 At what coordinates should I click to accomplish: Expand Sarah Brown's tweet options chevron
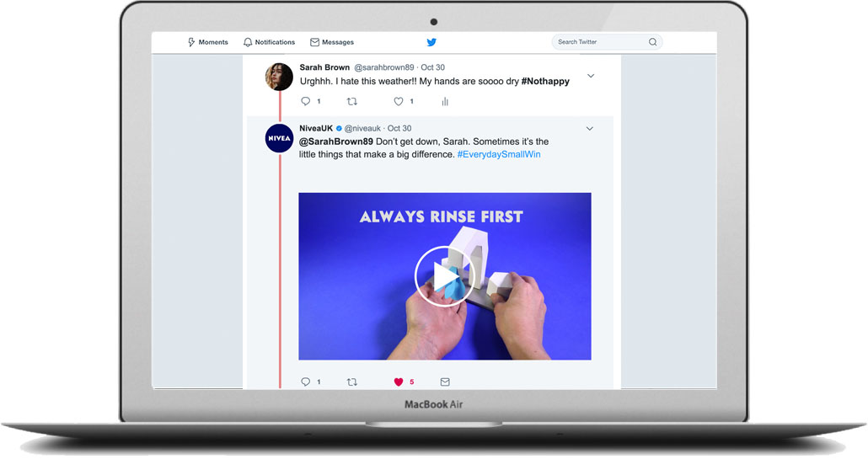click(591, 76)
